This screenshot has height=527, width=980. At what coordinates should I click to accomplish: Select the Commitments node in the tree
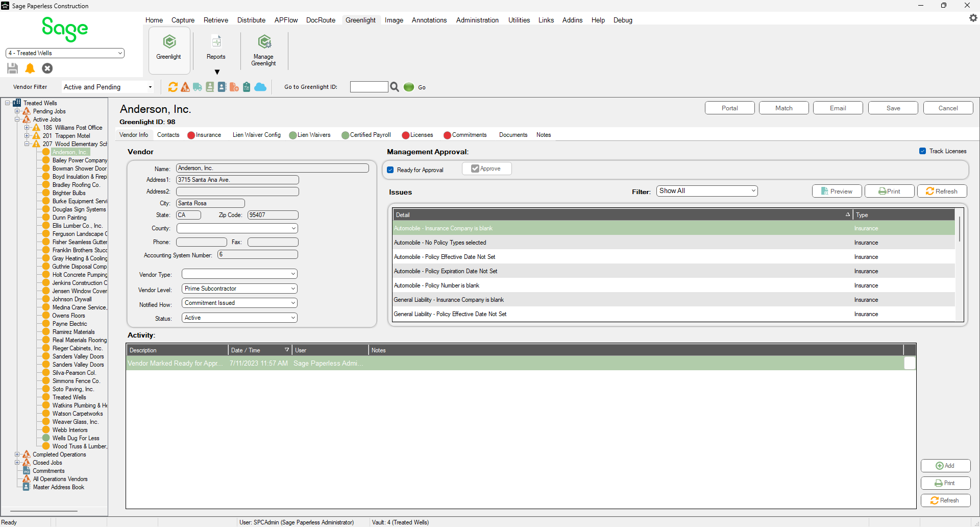(48, 471)
